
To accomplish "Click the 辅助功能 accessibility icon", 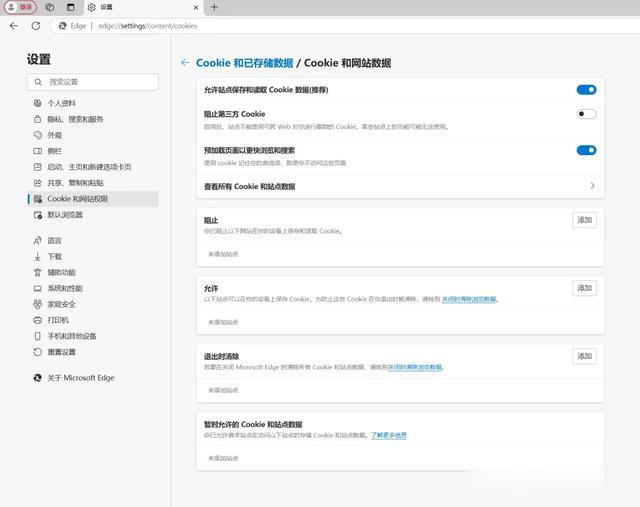I will (38, 272).
